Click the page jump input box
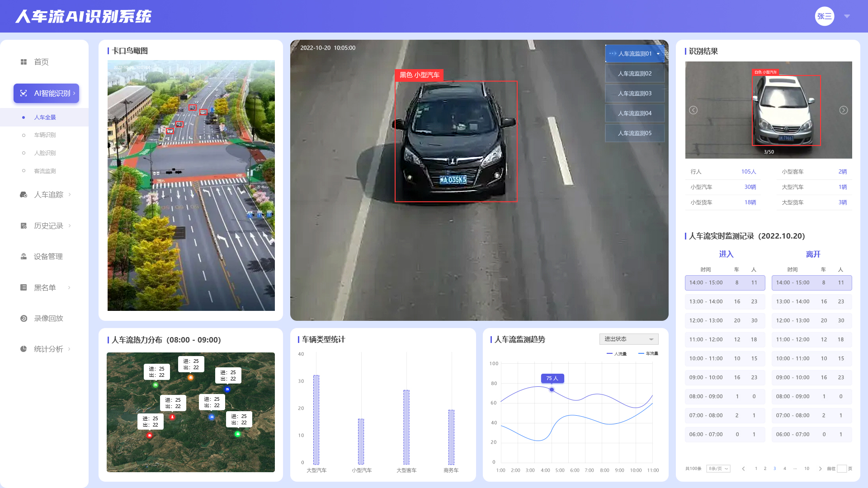Viewport: 868px width, 488px height. (x=842, y=469)
